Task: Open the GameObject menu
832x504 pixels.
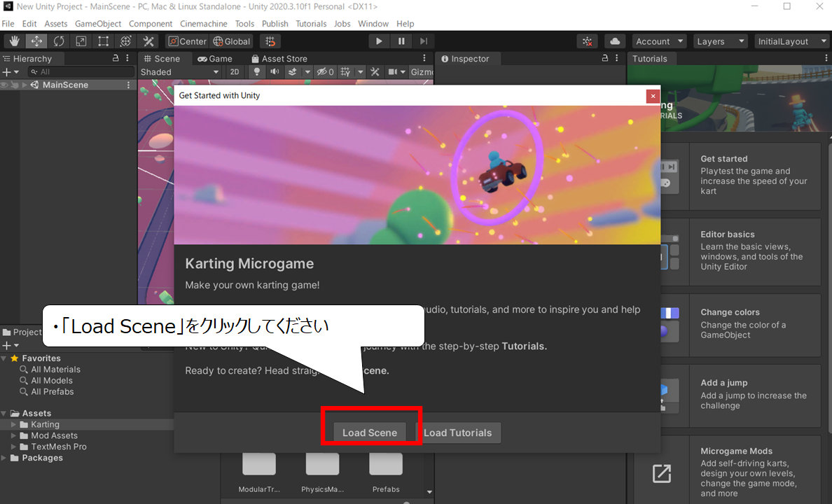Action: point(98,24)
